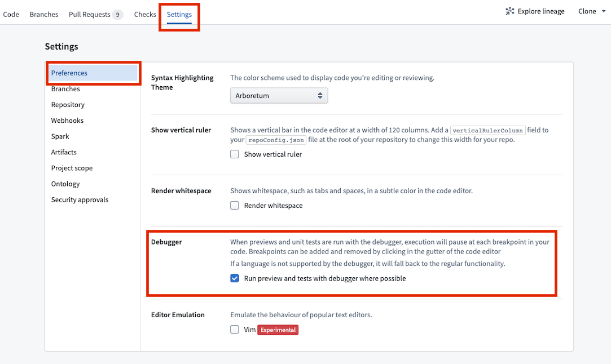611x364 pixels.
Task: Open the Syntax Highlighting Theme Arboretum dropdown
Action: coord(279,95)
